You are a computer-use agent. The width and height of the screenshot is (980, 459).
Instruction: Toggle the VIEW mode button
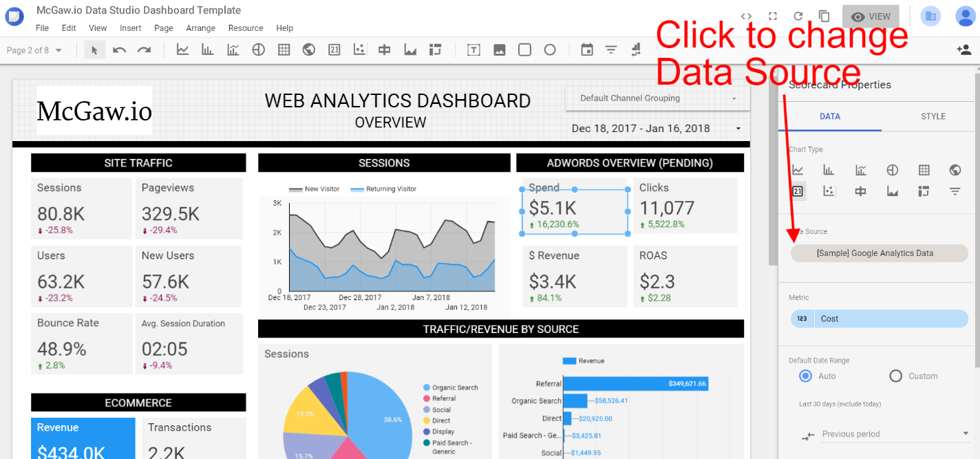[x=871, y=15]
